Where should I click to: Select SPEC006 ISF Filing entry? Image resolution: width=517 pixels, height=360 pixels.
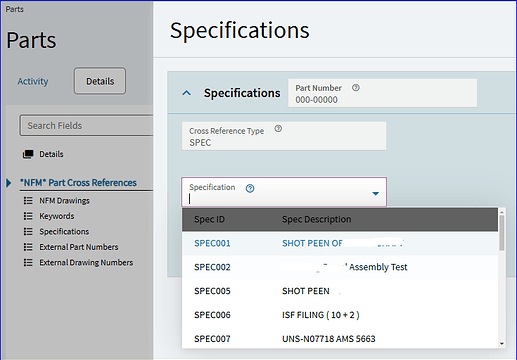[340, 315]
